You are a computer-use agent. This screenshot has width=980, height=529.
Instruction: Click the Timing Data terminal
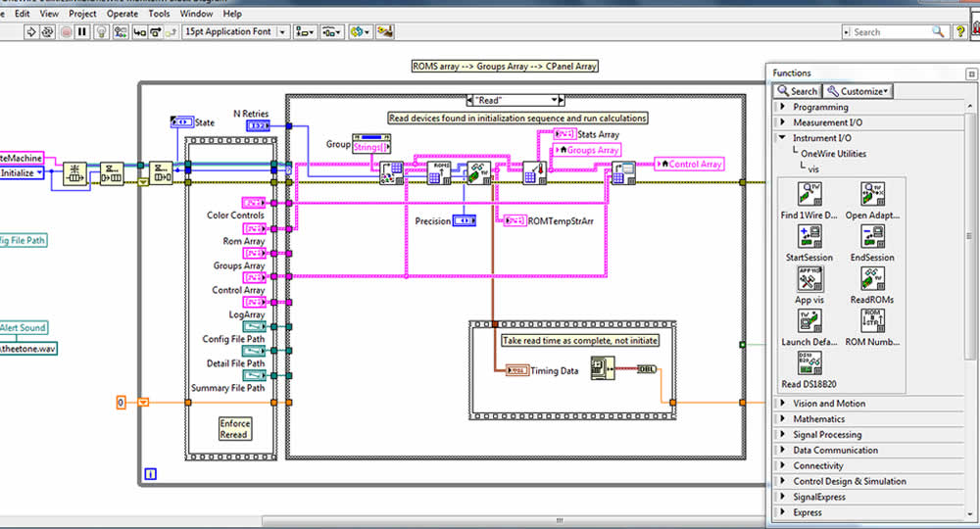516,370
